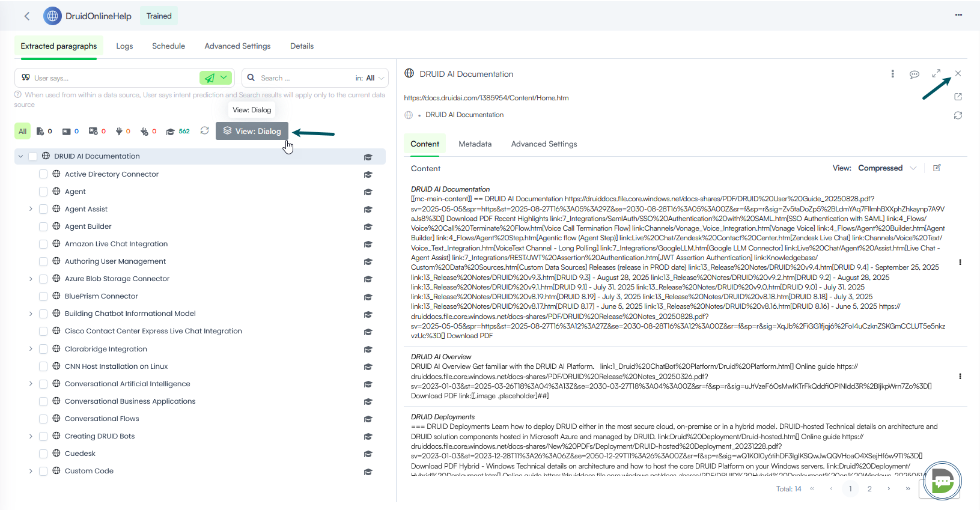
Task: Go back using the top-left arrow
Action: coord(27,16)
